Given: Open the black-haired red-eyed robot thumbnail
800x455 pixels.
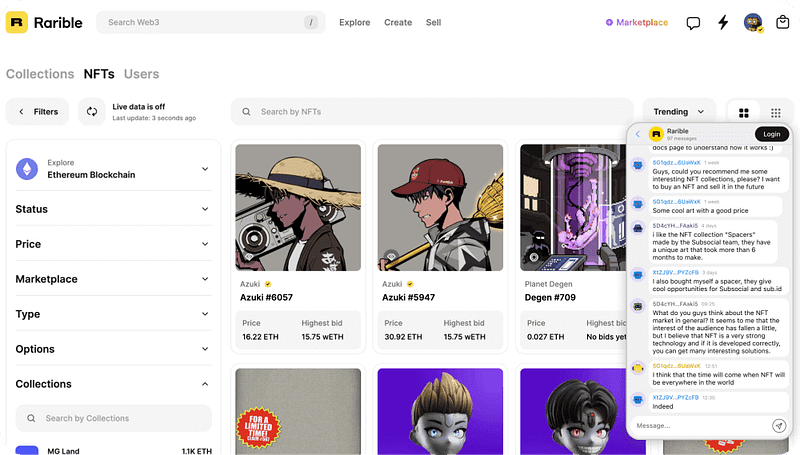Looking at the screenshot, I should [x=573, y=411].
